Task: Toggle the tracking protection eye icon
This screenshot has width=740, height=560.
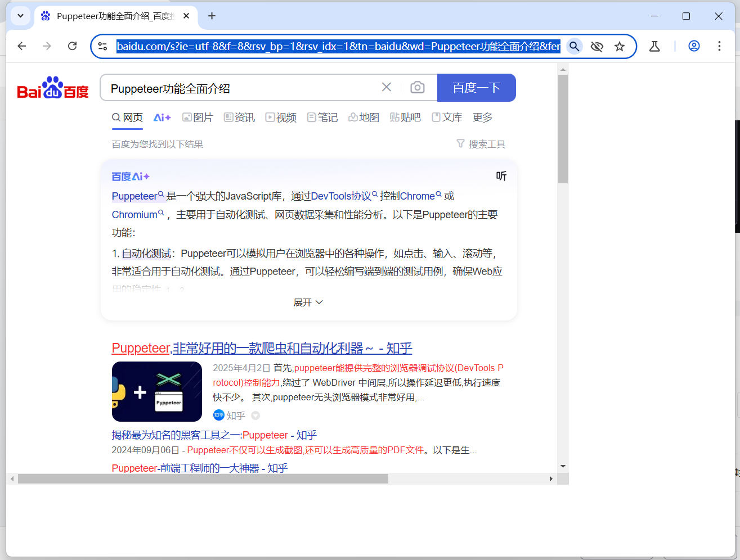Action: [597, 46]
